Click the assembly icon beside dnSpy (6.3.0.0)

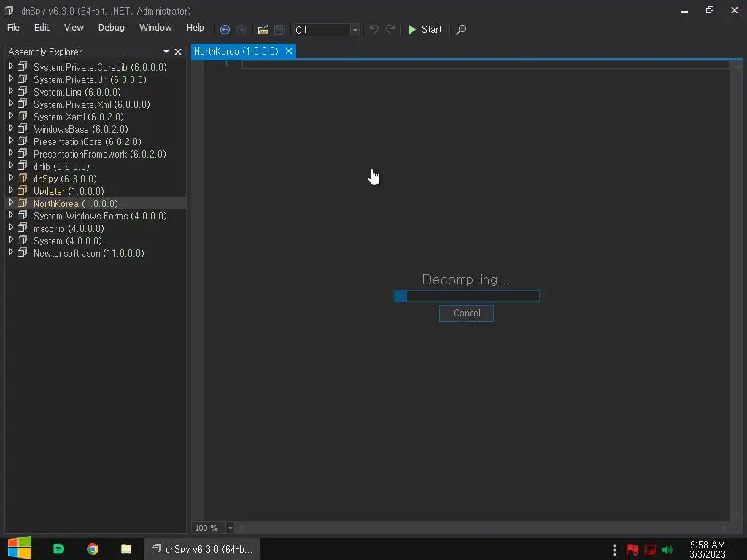tap(22, 179)
